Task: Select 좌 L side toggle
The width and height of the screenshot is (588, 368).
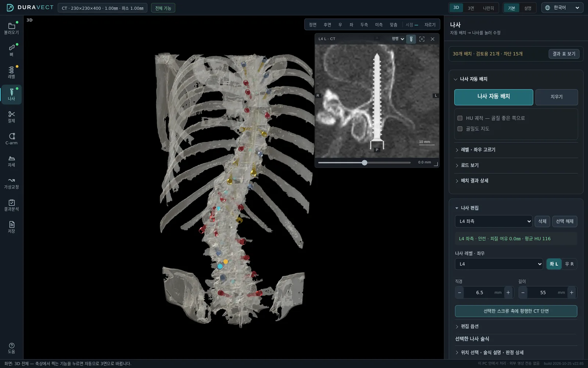Action: pyautogui.click(x=554, y=264)
